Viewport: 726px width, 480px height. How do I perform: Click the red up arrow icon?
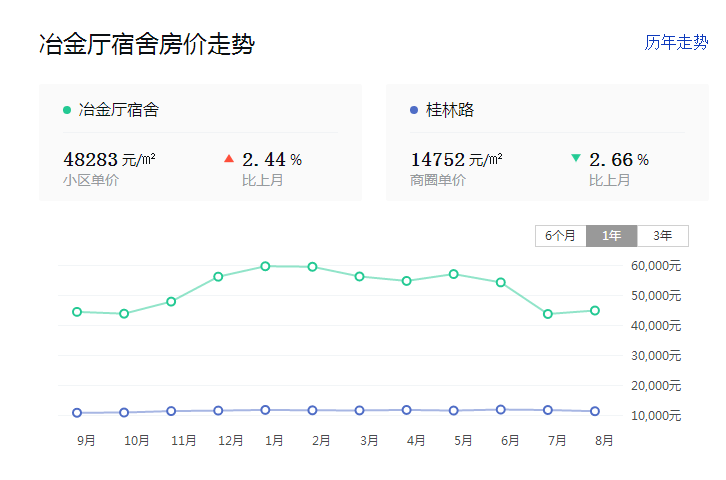229,158
